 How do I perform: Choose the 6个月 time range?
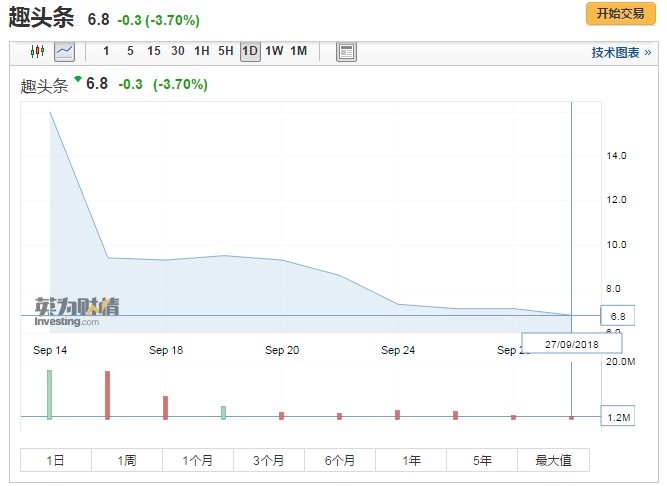340,460
